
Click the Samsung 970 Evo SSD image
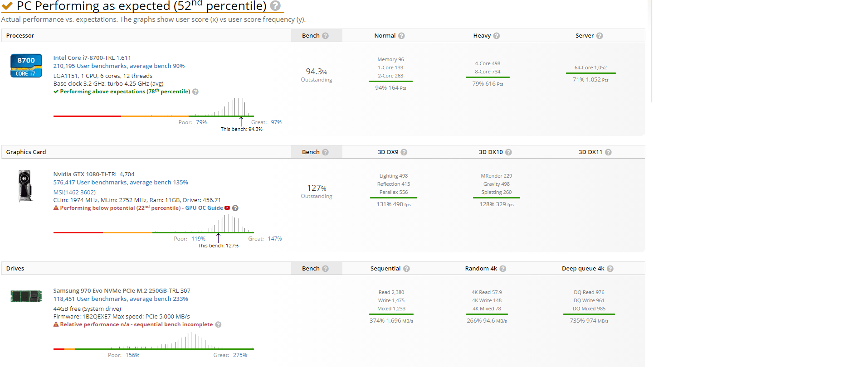(x=26, y=296)
